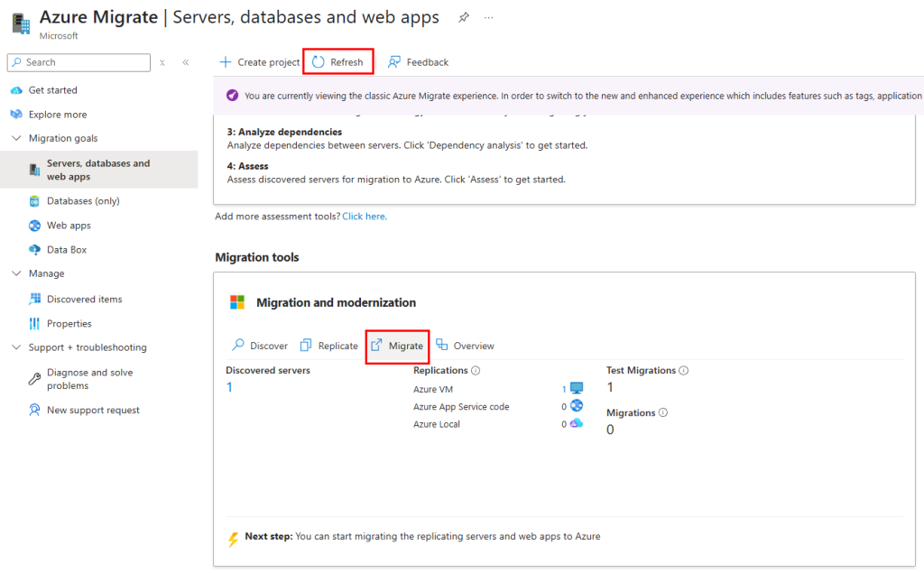This screenshot has height=573, width=924.
Task: Click the Explore more icon
Action: point(16,115)
